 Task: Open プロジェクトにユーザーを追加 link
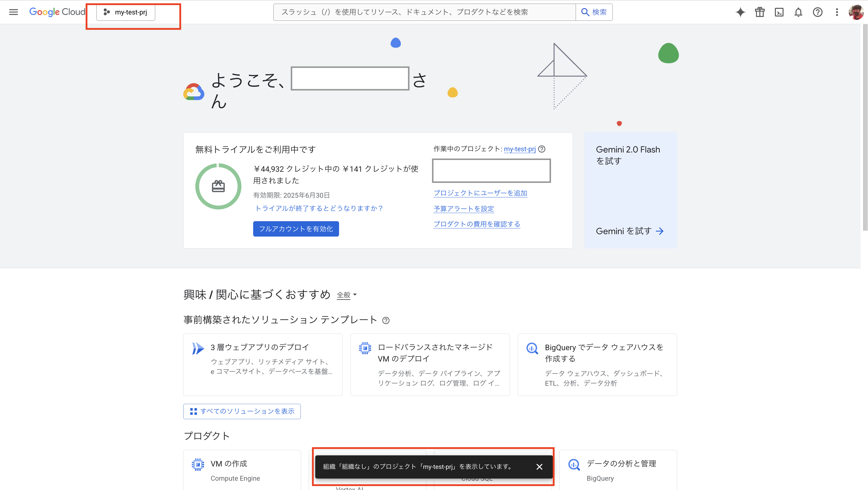(480, 193)
